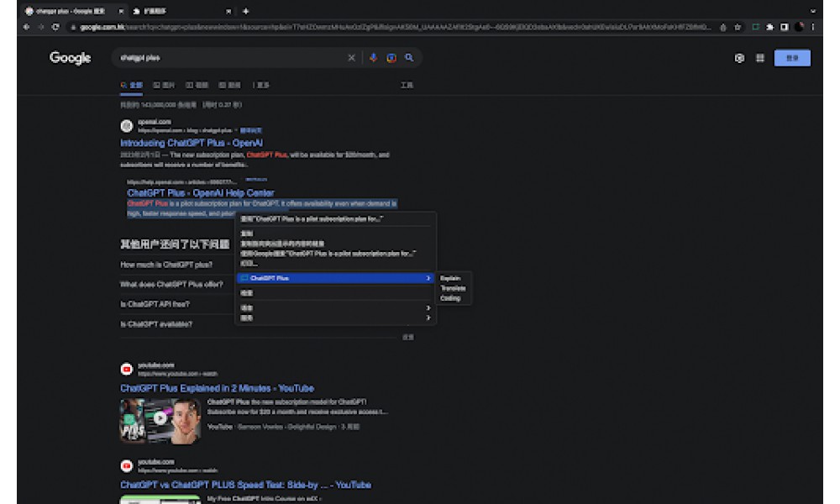
Task: Expand the Speech submenu in context menu
Action: tap(335, 308)
